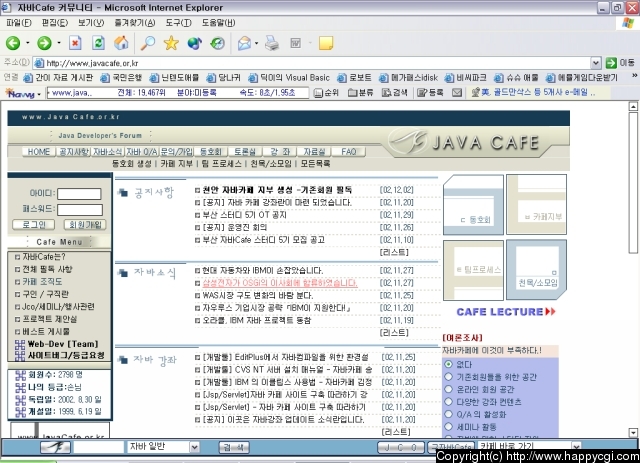Expand the address bar URL dropdown
The width and height of the screenshot is (640, 463).
click(x=596, y=63)
